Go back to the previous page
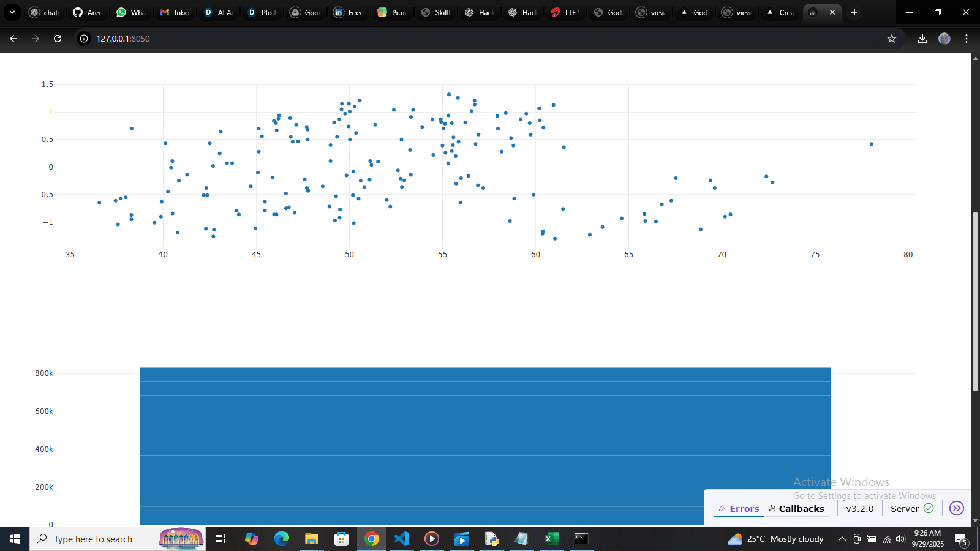 point(13,39)
